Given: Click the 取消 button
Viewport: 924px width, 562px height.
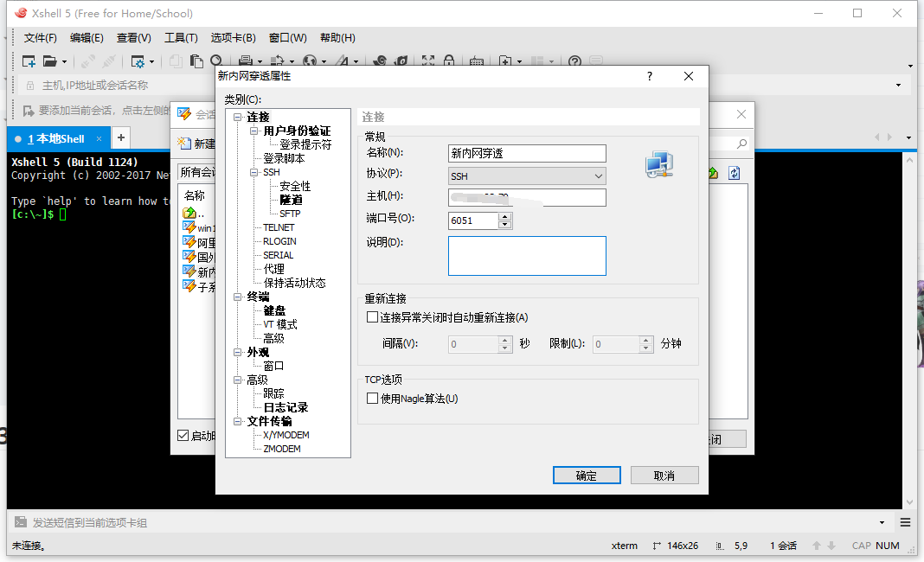Looking at the screenshot, I should (x=664, y=476).
